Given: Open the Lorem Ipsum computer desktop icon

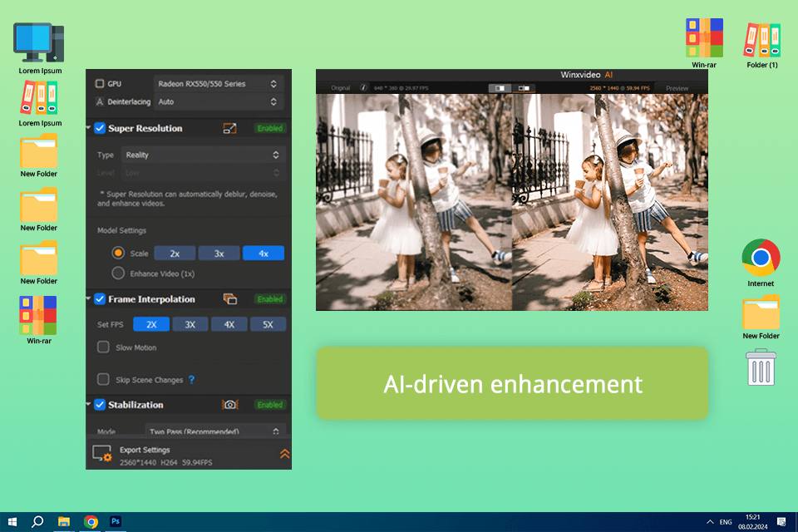Looking at the screenshot, I should (39, 42).
